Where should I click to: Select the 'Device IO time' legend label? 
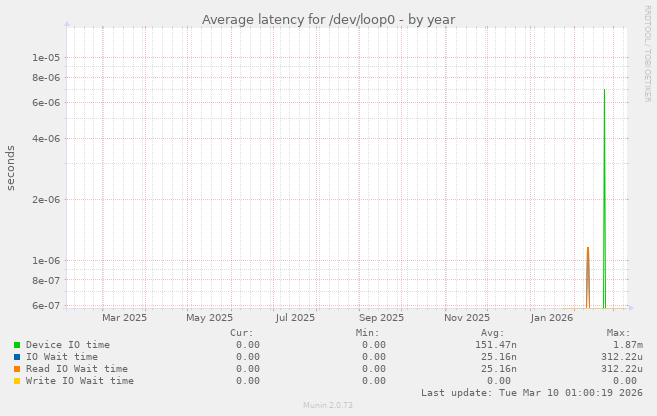pyautogui.click(x=68, y=345)
